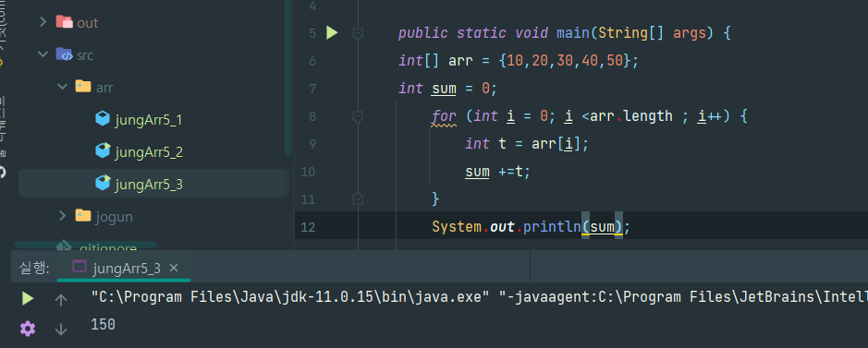Click the 'println' method call
The height and width of the screenshot is (348, 868).
(552, 226)
